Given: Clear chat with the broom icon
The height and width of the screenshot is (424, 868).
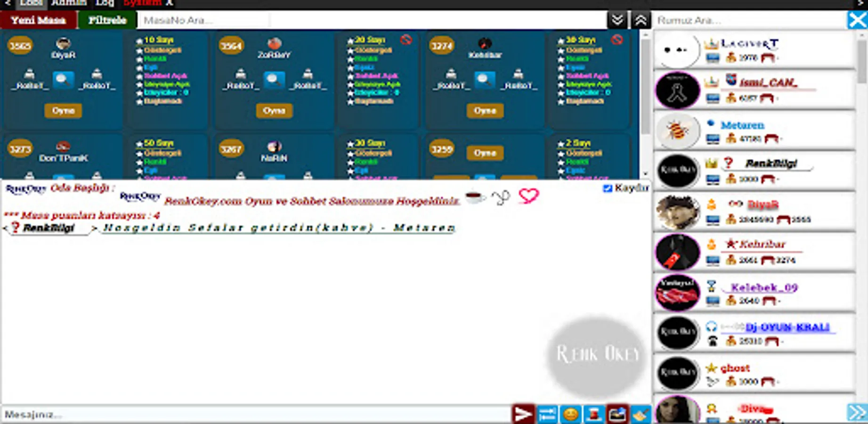Looking at the screenshot, I should [641, 414].
